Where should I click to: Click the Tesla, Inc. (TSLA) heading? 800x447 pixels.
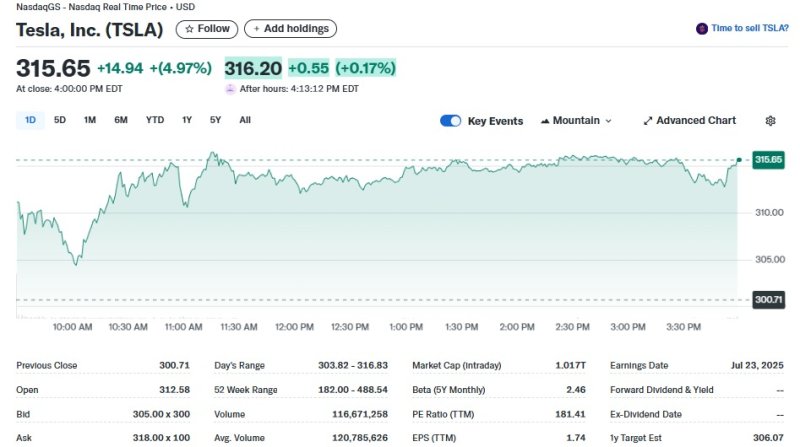pyautogui.click(x=89, y=30)
